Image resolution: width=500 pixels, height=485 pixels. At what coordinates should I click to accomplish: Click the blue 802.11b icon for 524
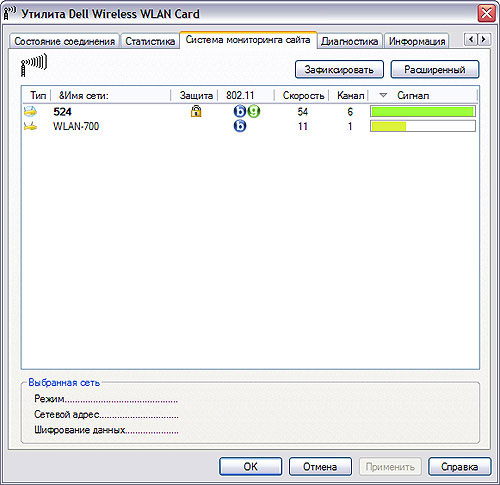(240, 111)
